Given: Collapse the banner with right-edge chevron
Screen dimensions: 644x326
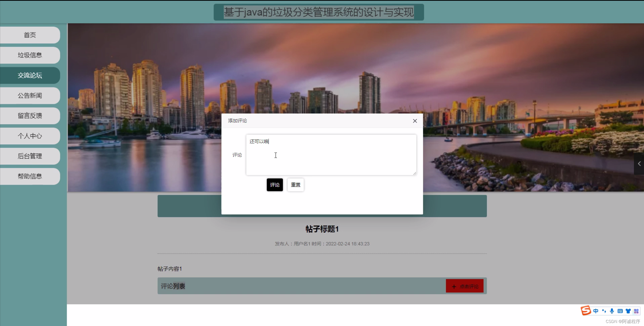Looking at the screenshot, I should (x=640, y=164).
